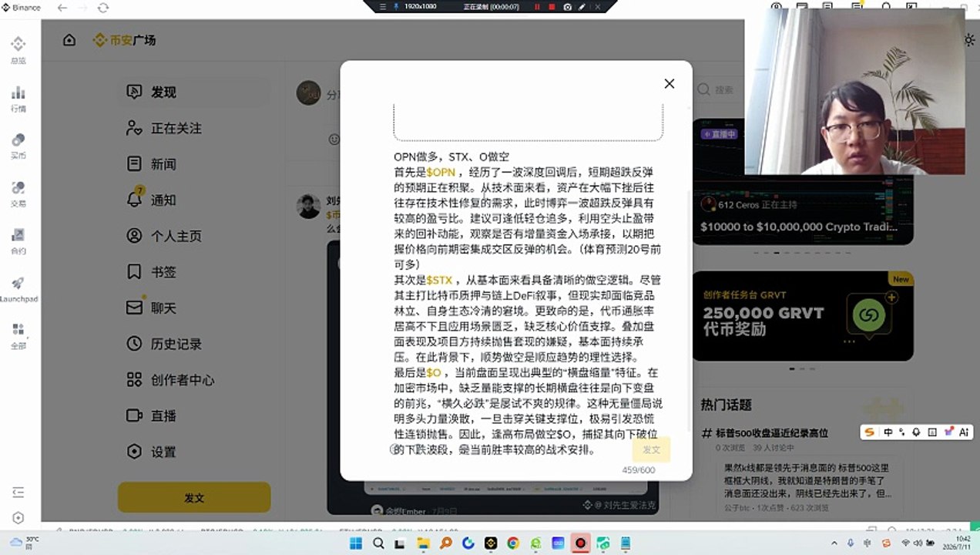The image size is (980, 555).
Task: Click the pen annotate icon on recording toolbar
Action: pos(582,6)
